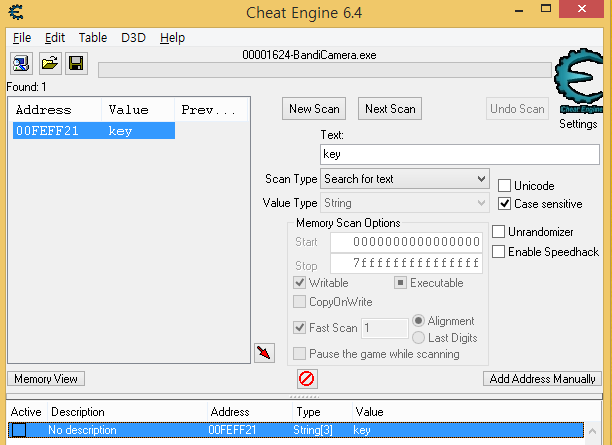Click the Undo Scan button

coord(517,109)
